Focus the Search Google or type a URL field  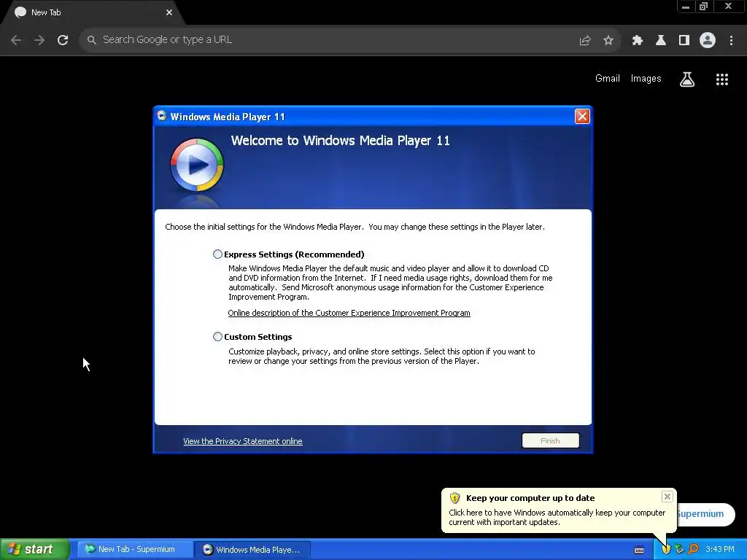click(329, 39)
